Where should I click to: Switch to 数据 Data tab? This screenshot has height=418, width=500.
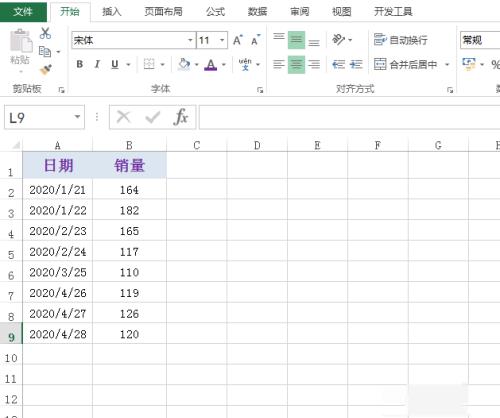(x=257, y=12)
